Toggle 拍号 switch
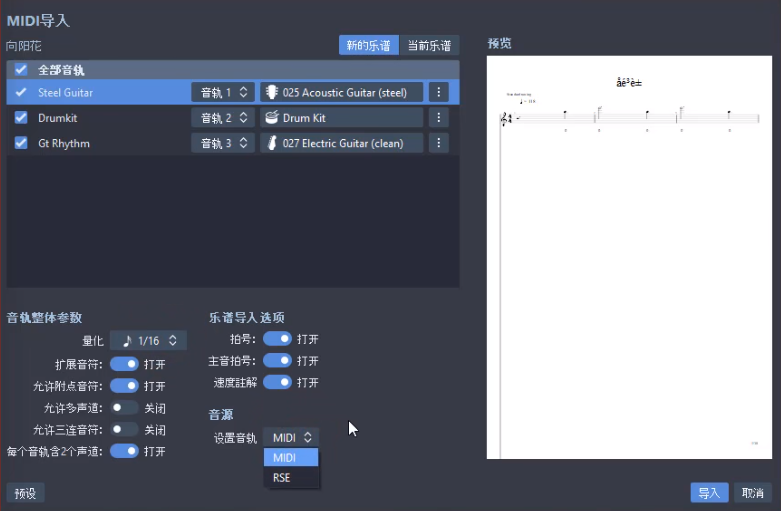The width and height of the screenshot is (781, 511). coord(277,339)
